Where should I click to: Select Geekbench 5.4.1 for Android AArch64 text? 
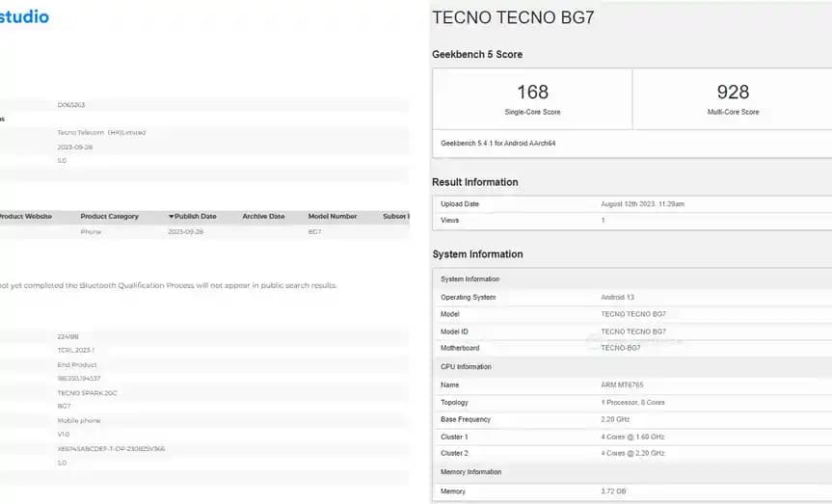click(497, 144)
